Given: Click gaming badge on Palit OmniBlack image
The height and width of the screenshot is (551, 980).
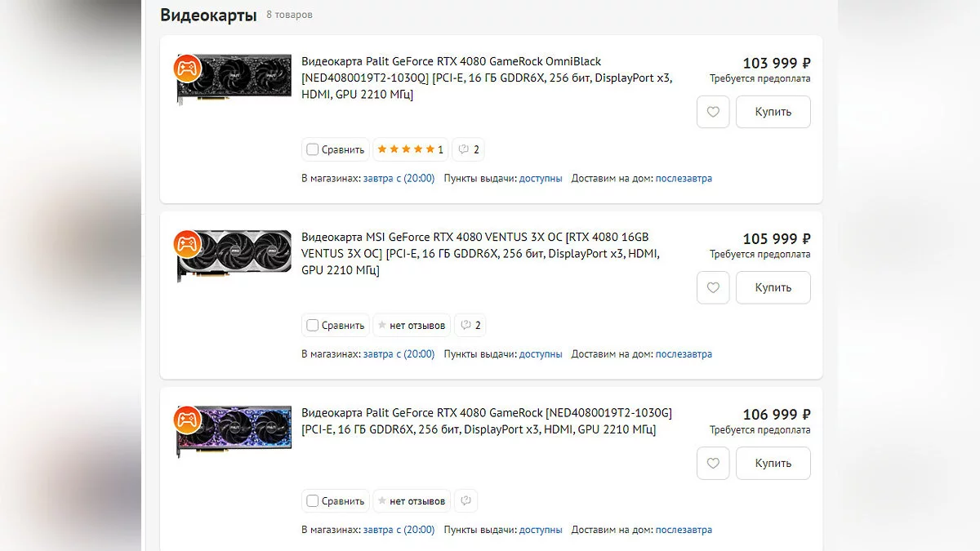Looking at the screenshot, I should coord(188,69).
